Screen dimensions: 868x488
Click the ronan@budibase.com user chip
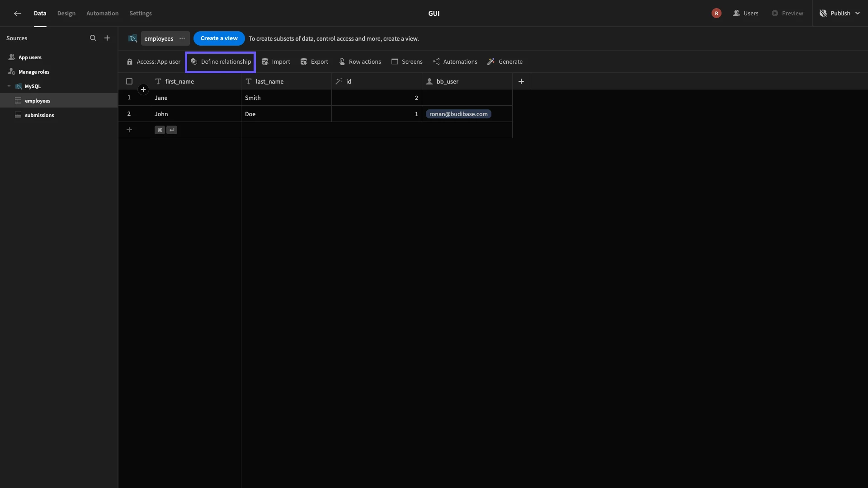[458, 114]
